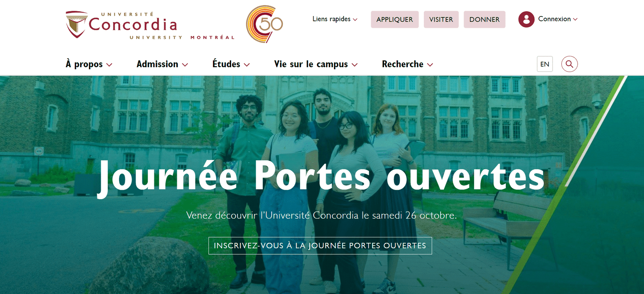Expand the Liens rapides dropdown
Image resolution: width=644 pixels, height=294 pixels.
(x=335, y=19)
